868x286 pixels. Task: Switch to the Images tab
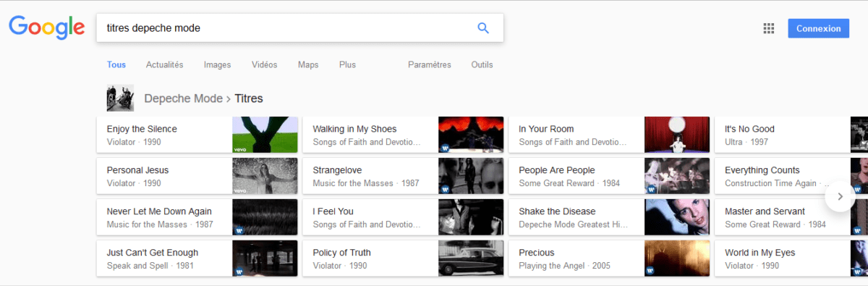(217, 64)
